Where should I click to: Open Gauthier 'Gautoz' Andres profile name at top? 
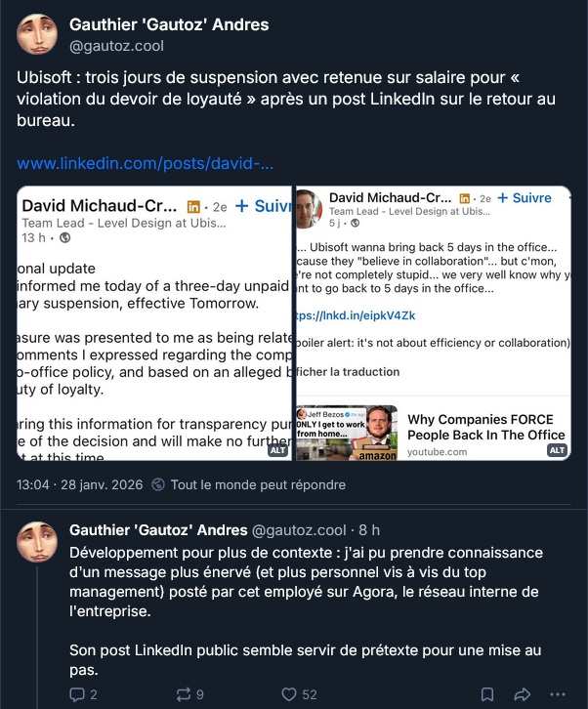[169, 24]
